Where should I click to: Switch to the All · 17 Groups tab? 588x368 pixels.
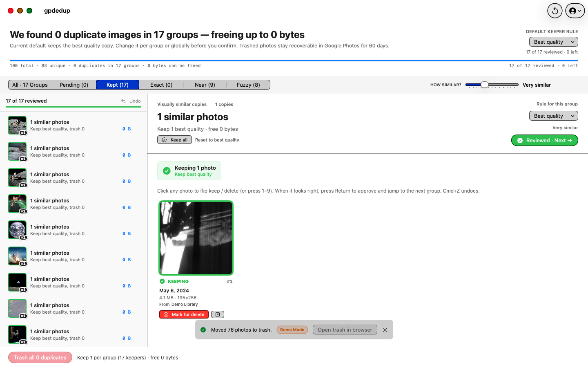pos(30,85)
